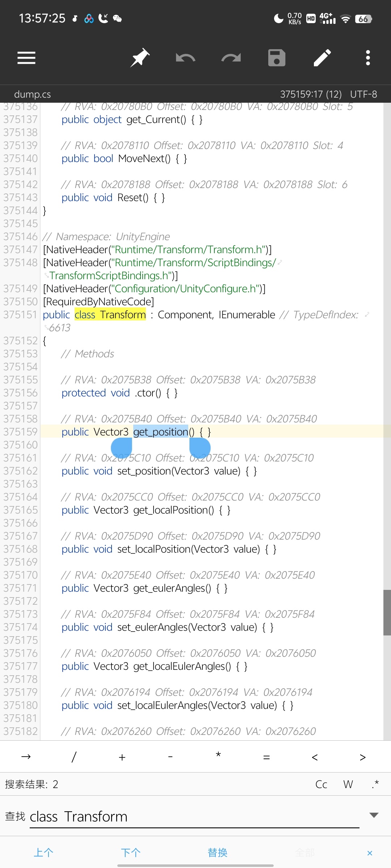Viewport: 391px width, 868px height.
Task: Tap the dump.cs file name tab
Action: pos(33,94)
